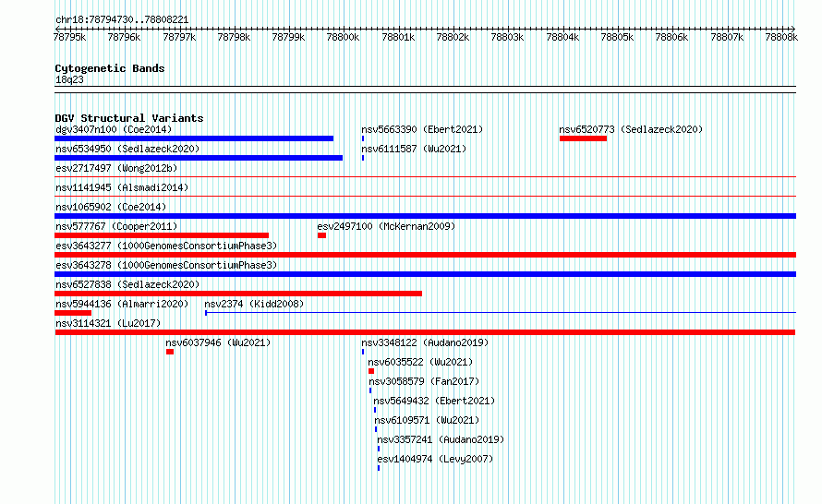Click the thin red line under esv2717497
This screenshot has width=822, height=504.
click(425, 177)
